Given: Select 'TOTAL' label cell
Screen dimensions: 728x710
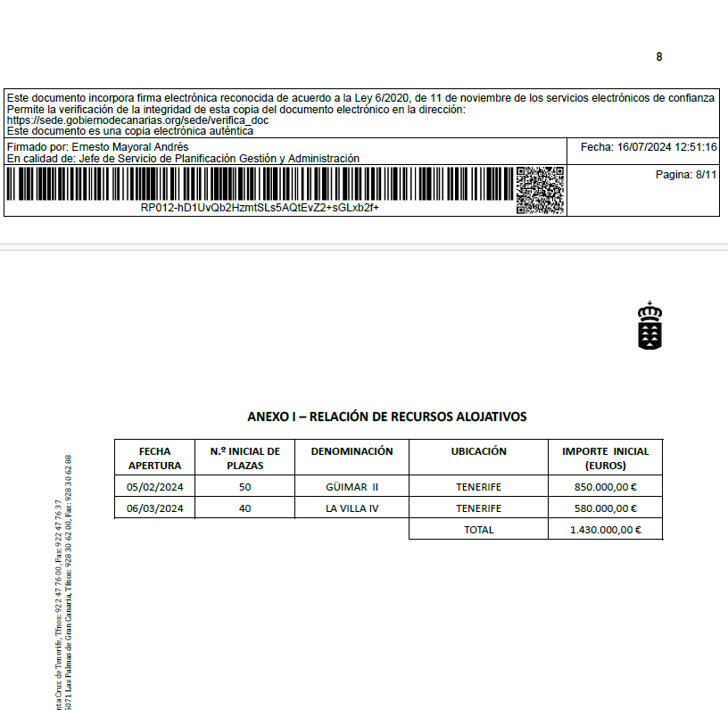Looking at the screenshot, I should point(479,530).
